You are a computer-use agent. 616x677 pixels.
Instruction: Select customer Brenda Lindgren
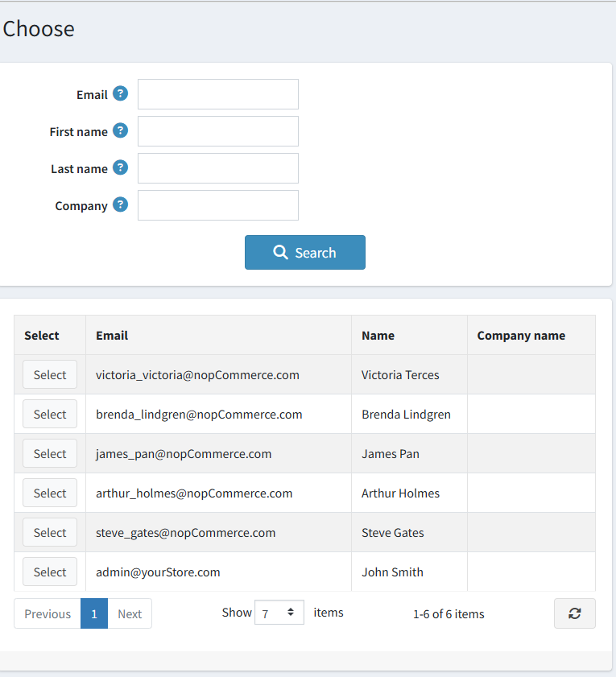click(x=50, y=415)
